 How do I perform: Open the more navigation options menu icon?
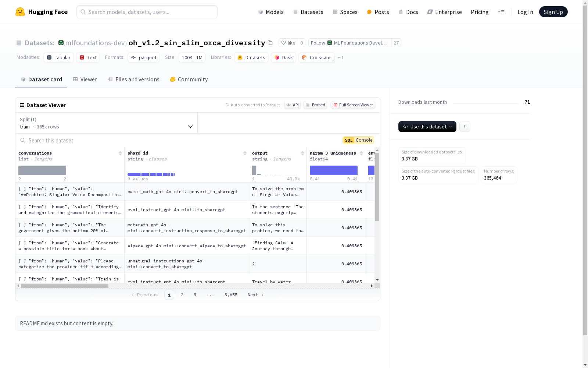tap(501, 12)
